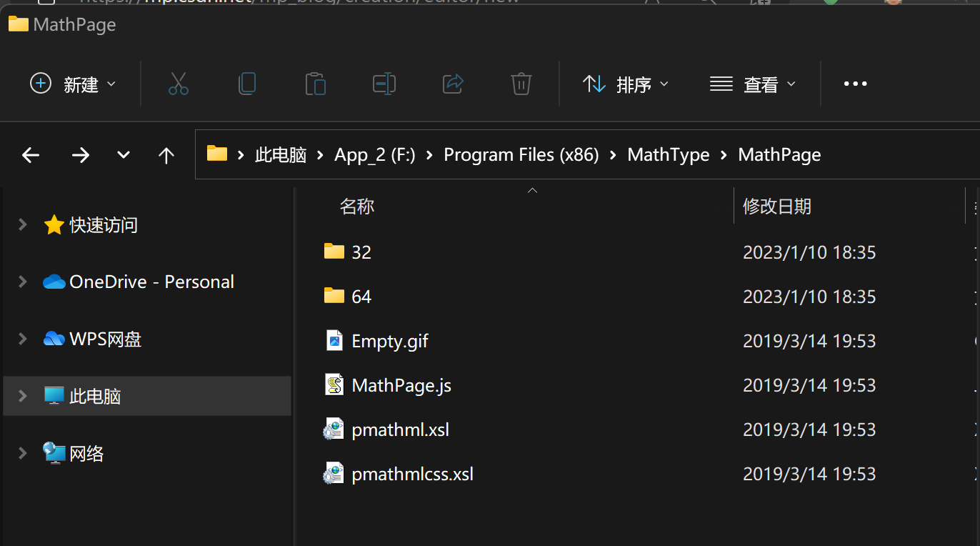Click the pmathmlcss.xsl file icon

(x=334, y=473)
